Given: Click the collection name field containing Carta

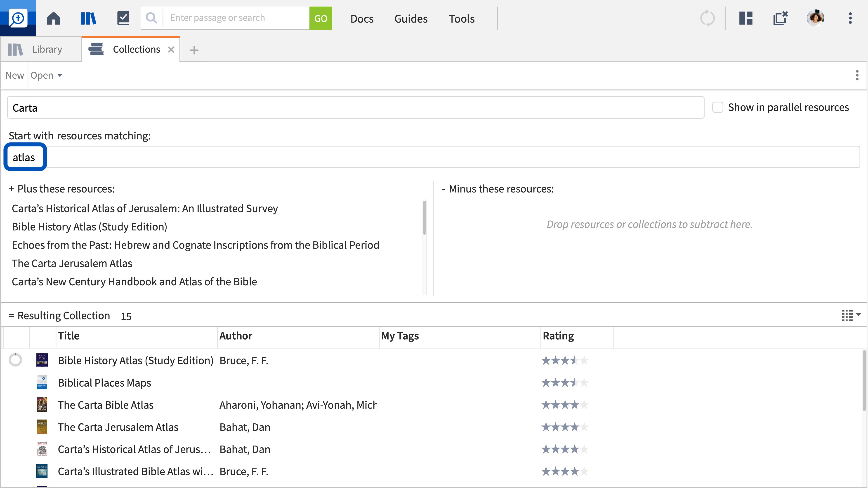Looking at the screenshot, I should [x=356, y=108].
